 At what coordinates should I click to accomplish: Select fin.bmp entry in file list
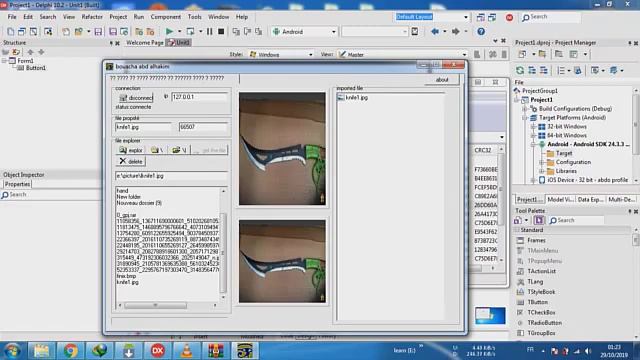pos(126,276)
